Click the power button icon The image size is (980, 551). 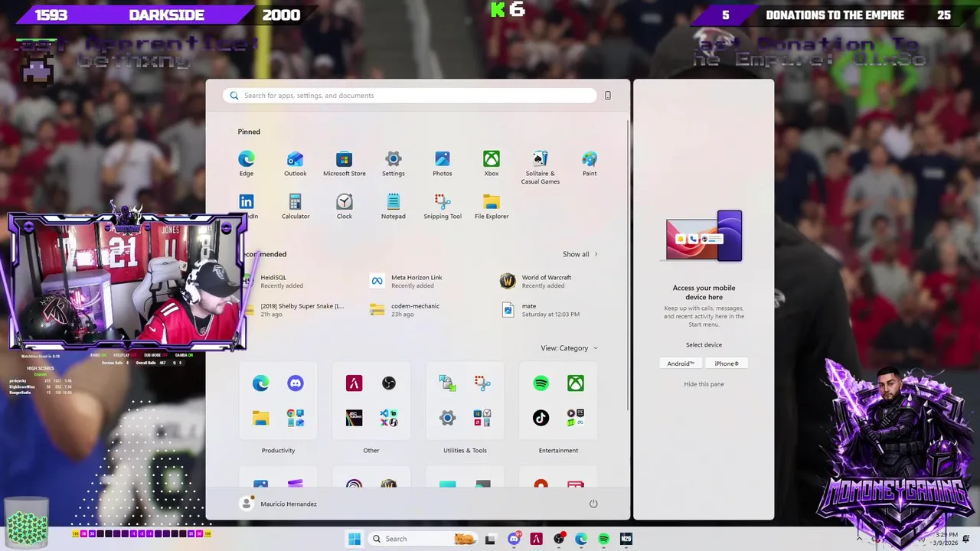point(593,504)
